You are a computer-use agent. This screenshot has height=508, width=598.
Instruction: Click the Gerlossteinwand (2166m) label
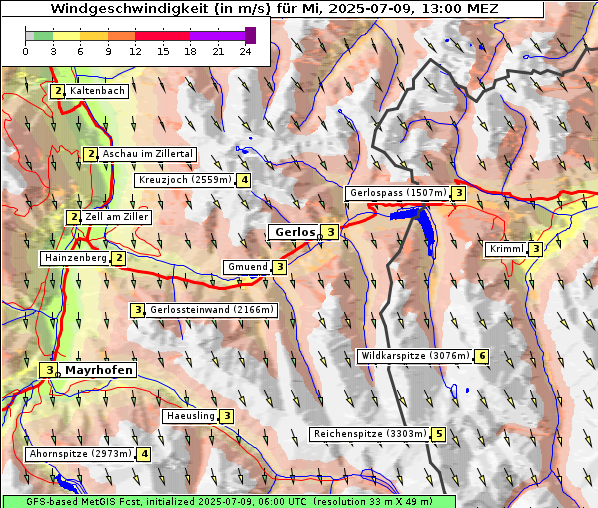click(211, 310)
